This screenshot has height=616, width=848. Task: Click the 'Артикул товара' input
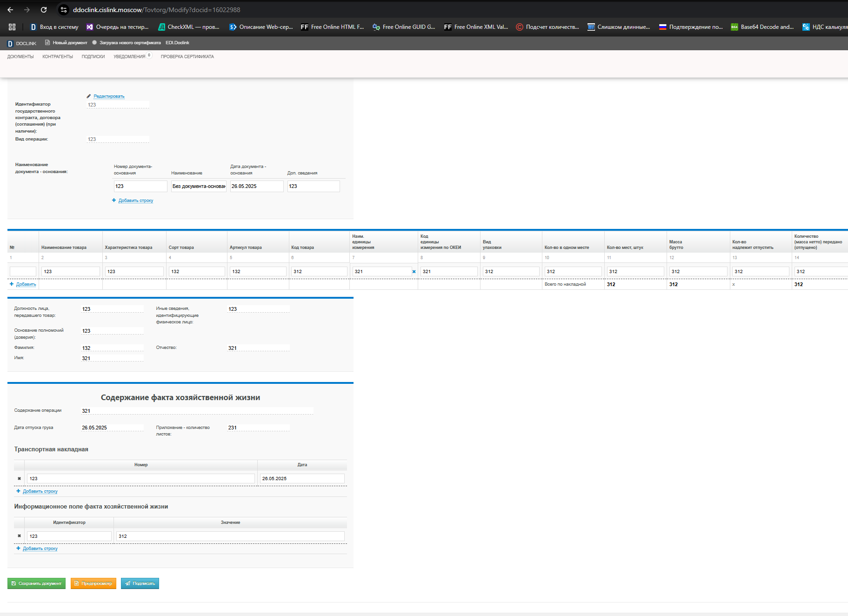[x=258, y=271]
